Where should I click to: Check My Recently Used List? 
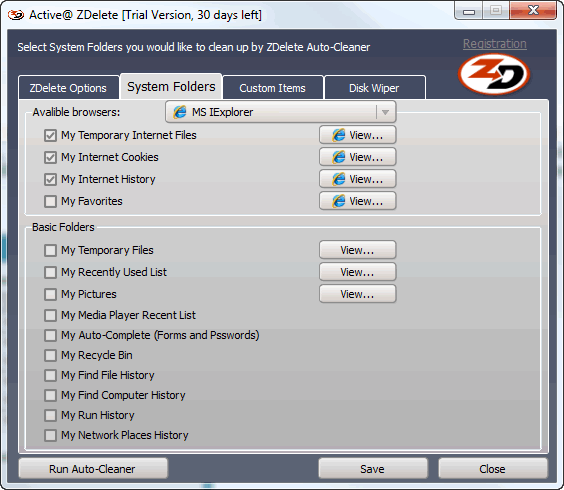[50, 272]
